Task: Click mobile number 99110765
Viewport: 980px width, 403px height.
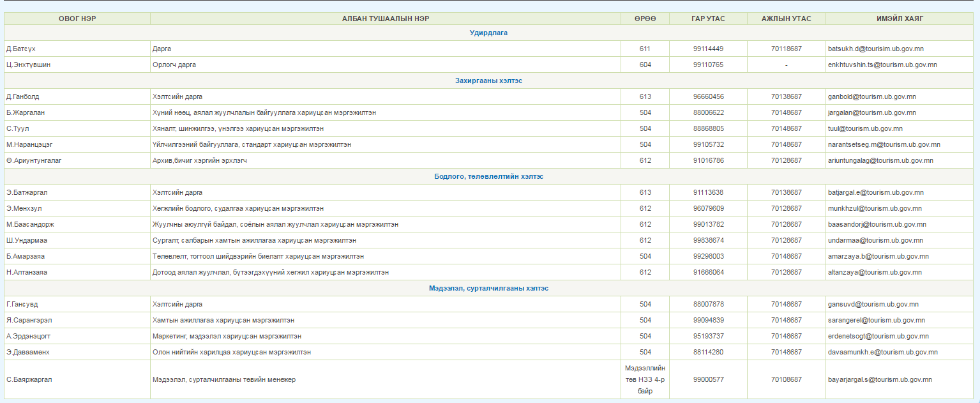Action: [x=708, y=65]
